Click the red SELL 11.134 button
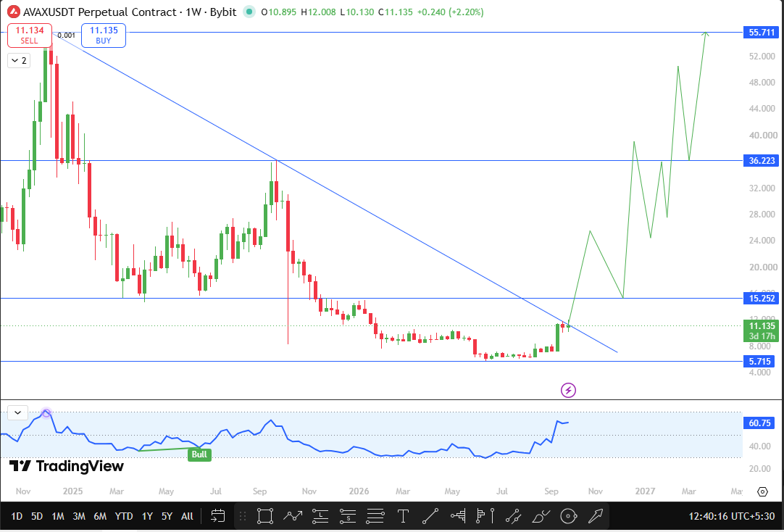The image size is (784, 532). click(30, 36)
